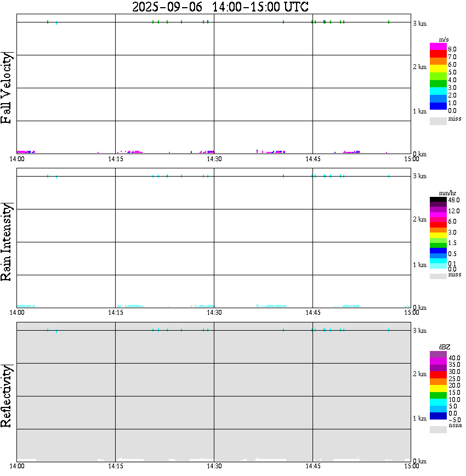The height and width of the screenshot is (476, 466).
Task: Click the dark green swatch in the Rain Intensity legend
Action: [x=438, y=245]
